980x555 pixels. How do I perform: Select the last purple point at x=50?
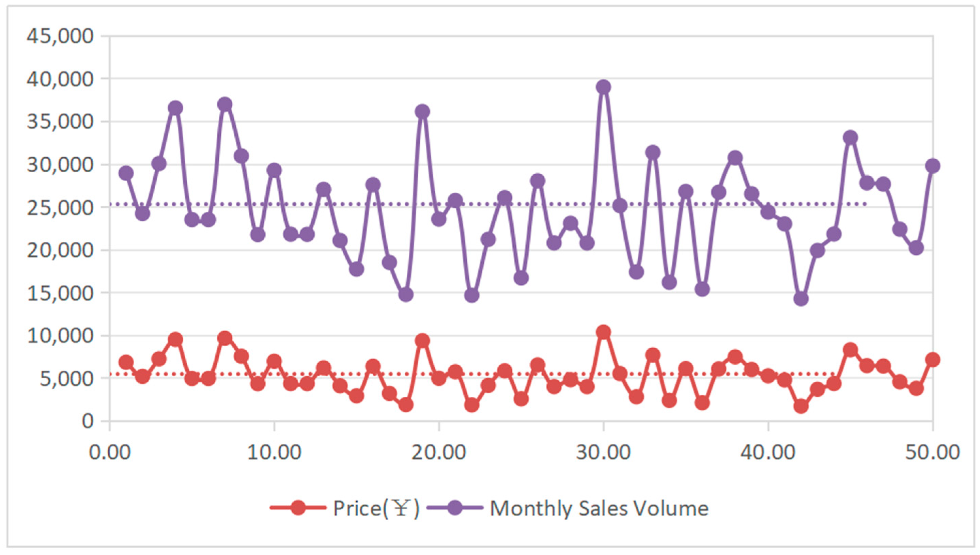point(932,166)
